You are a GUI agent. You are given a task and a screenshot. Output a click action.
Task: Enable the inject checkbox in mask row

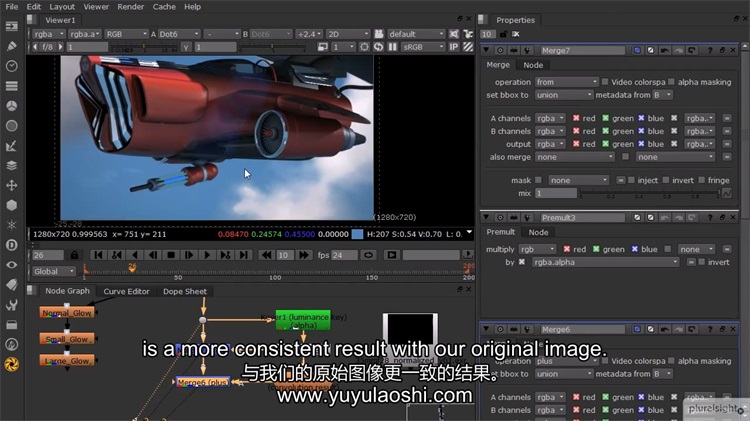point(631,180)
